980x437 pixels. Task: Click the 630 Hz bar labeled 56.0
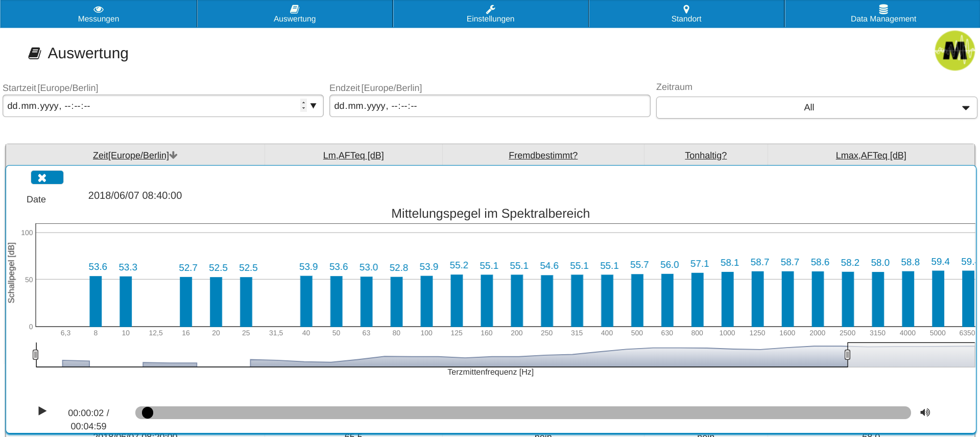click(667, 300)
